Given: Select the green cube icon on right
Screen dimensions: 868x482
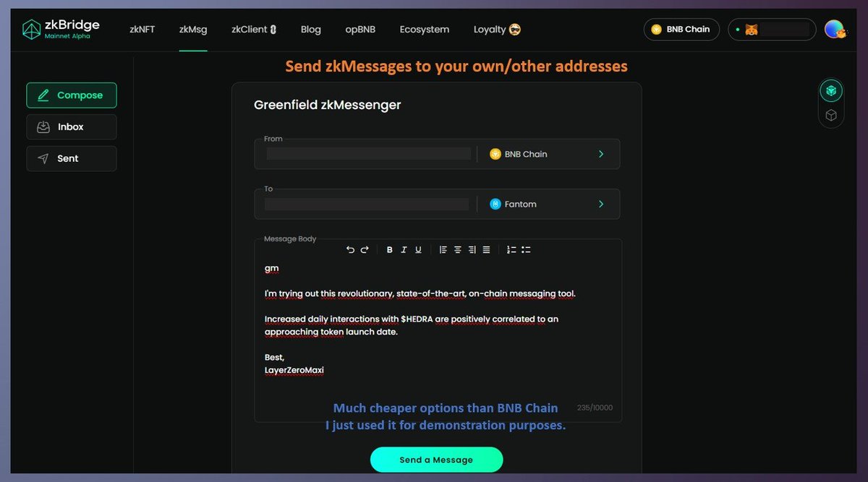Looking at the screenshot, I should point(832,91).
